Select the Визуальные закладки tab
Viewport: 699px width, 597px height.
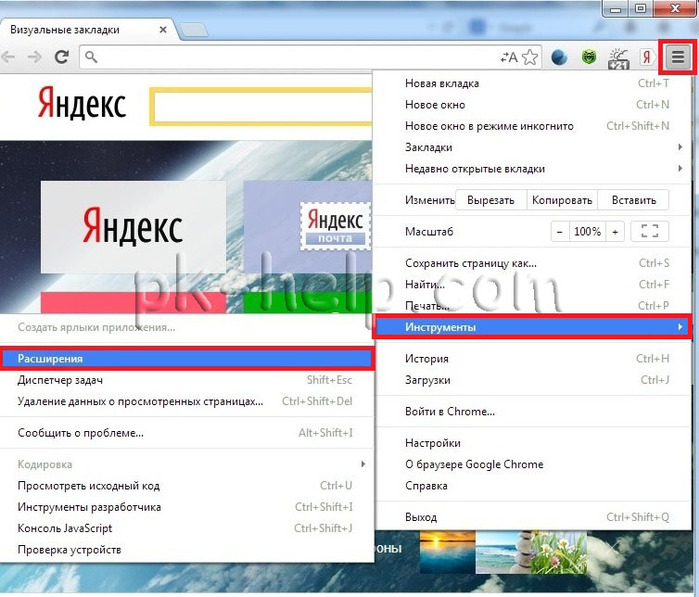point(87,30)
